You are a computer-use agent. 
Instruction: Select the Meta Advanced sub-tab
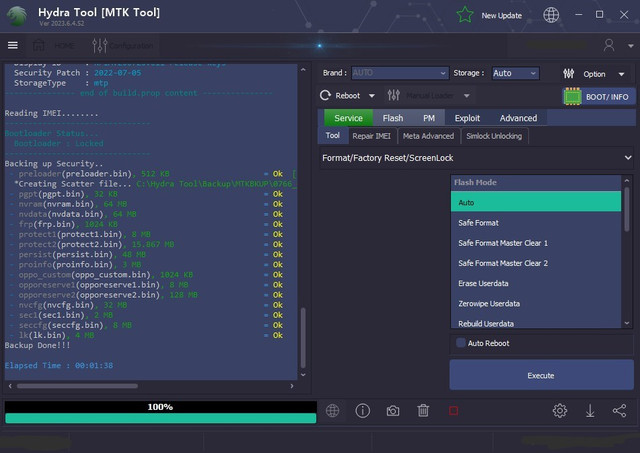pos(428,136)
